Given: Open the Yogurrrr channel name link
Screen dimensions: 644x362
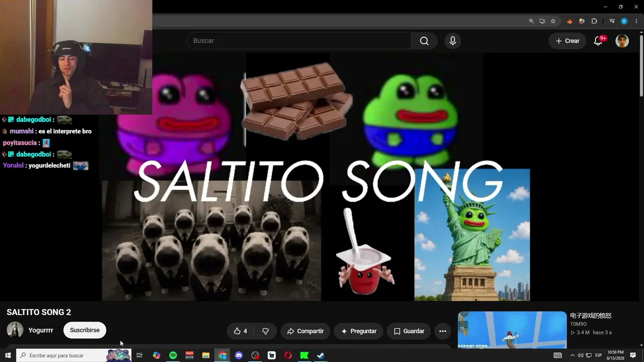Looking at the screenshot, I should pyautogui.click(x=41, y=330).
